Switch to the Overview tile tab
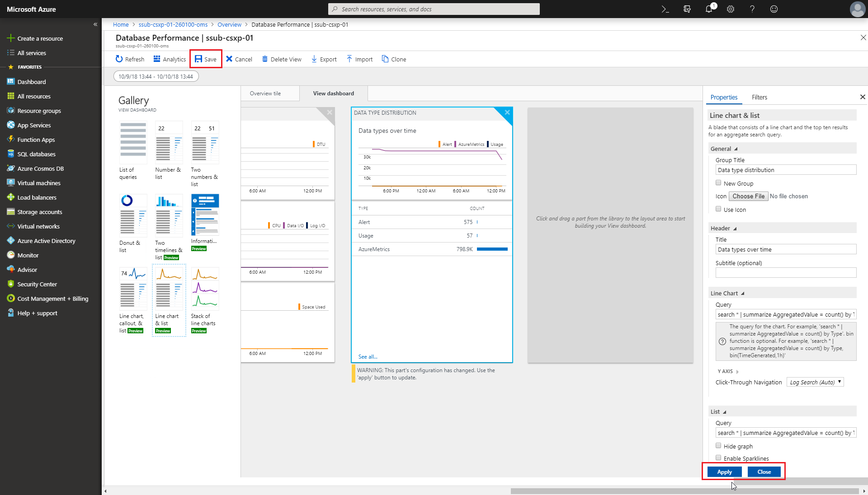This screenshot has width=868, height=495. tap(265, 93)
